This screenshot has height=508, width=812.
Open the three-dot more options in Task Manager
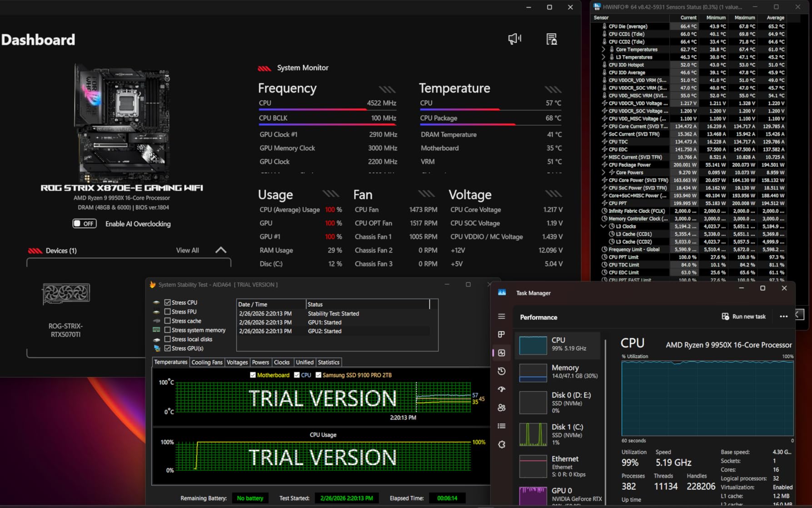click(x=784, y=317)
